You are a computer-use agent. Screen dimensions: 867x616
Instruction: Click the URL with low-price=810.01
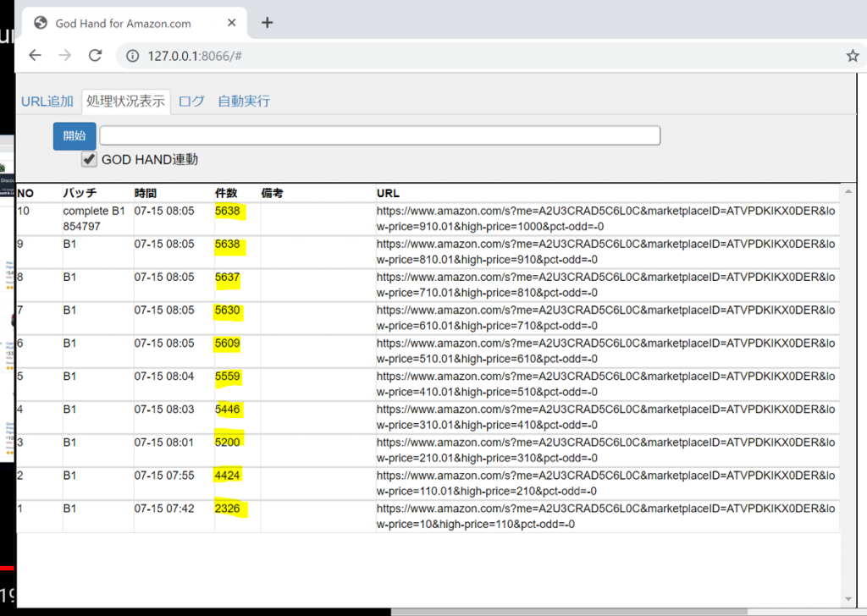tap(606, 252)
